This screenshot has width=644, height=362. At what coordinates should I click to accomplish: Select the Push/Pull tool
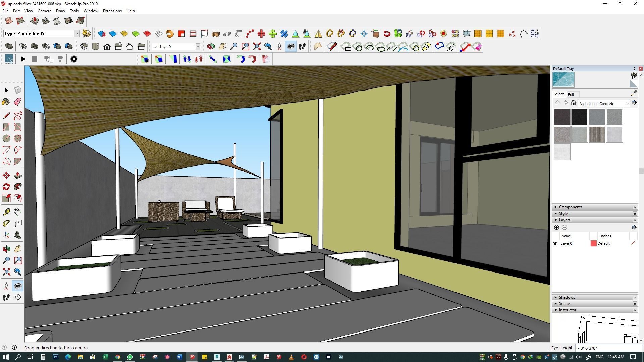(x=18, y=175)
